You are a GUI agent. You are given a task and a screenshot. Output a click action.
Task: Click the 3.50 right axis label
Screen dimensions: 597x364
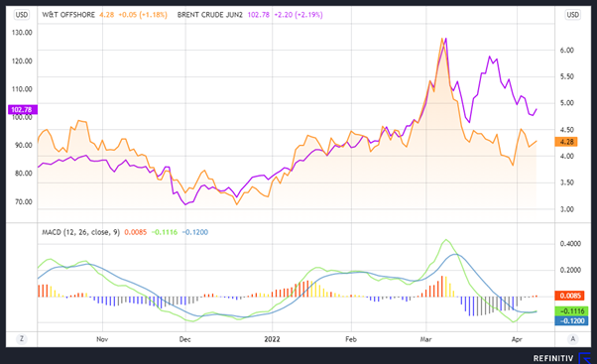point(567,182)
